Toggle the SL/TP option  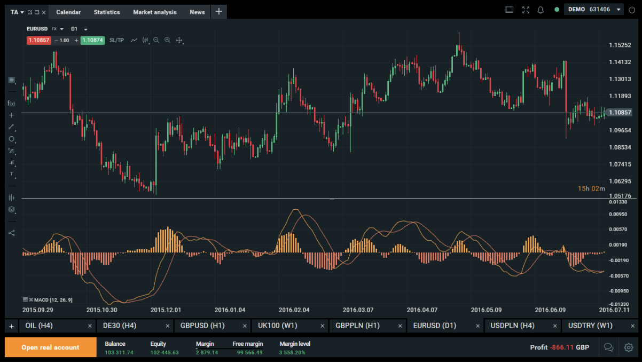tap(116, 40)
